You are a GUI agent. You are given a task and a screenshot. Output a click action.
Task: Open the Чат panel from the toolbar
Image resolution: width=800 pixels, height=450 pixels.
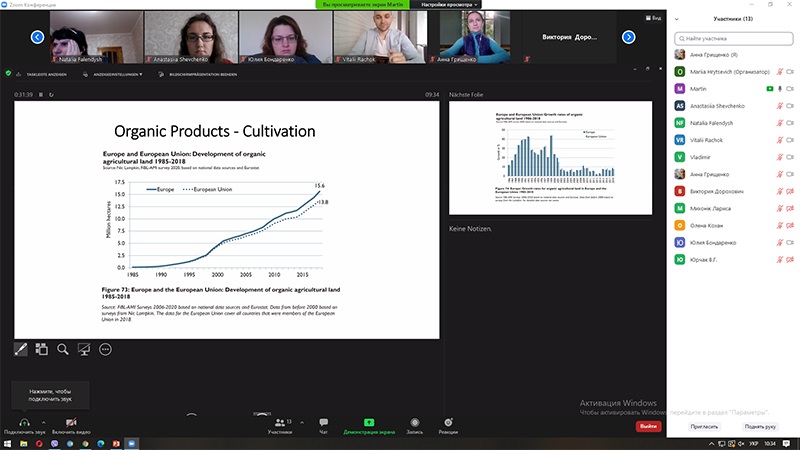(x=323, y=424)
